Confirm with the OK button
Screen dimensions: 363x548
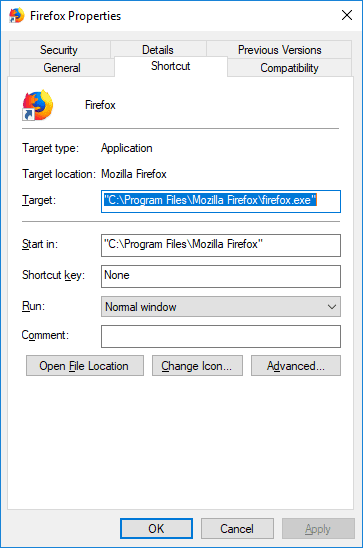pos(157,528)
